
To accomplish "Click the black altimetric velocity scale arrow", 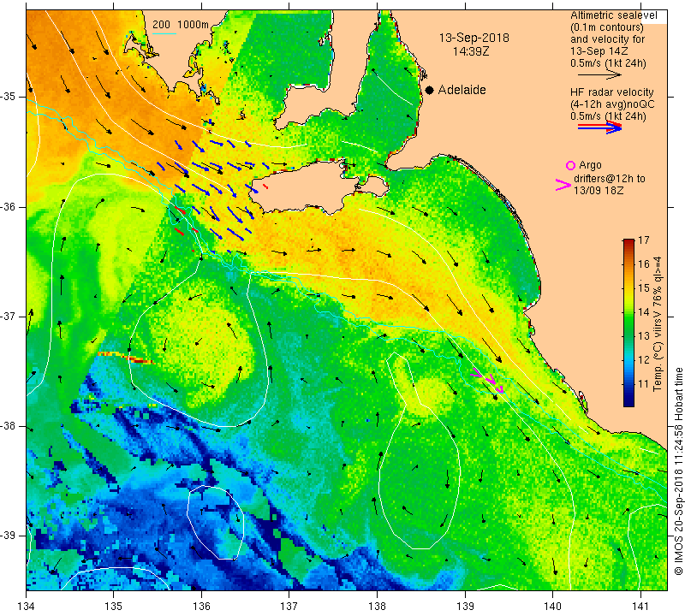I will pyautogui.click(x=599, y=75).
